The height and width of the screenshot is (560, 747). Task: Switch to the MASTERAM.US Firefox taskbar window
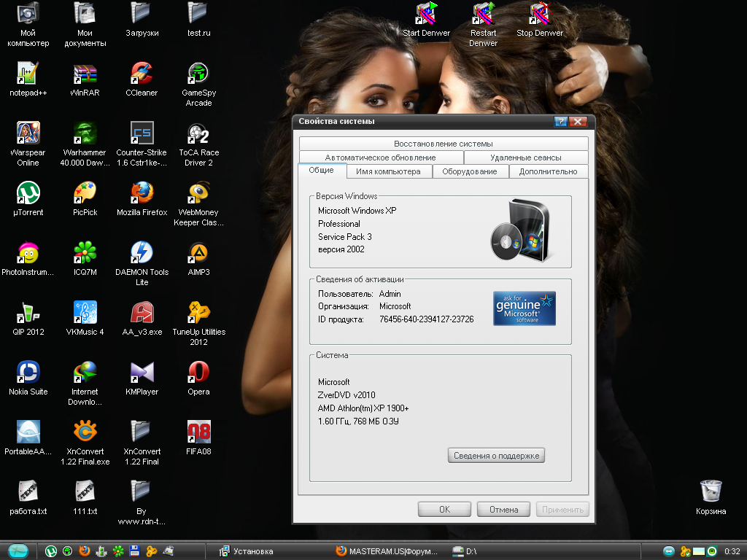tap(387, 551)
